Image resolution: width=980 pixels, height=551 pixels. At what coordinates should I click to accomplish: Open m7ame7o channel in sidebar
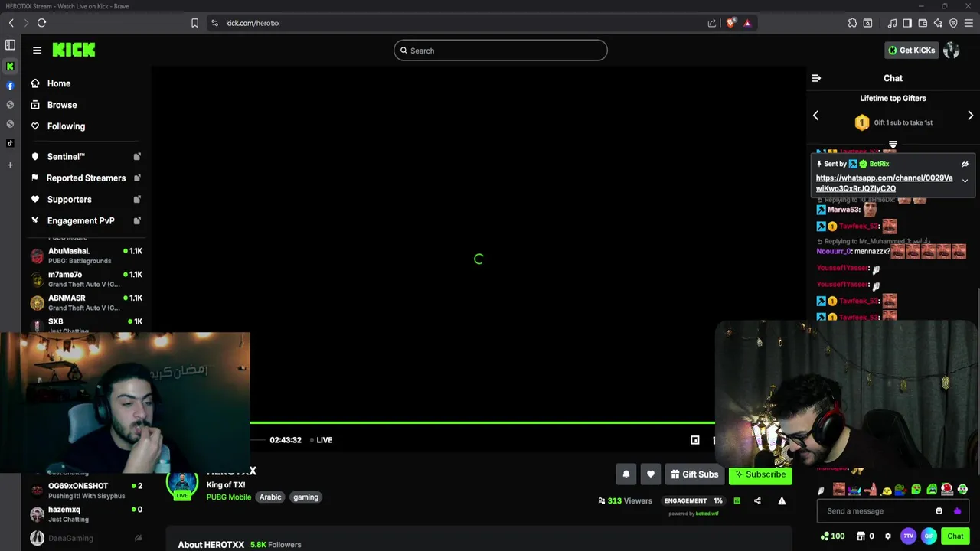[x=86, y=279]
